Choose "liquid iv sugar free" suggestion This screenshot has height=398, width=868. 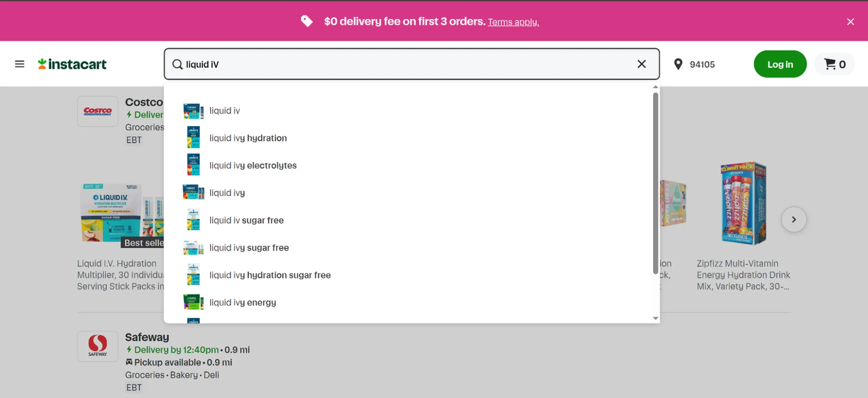[x=246, y=220]
